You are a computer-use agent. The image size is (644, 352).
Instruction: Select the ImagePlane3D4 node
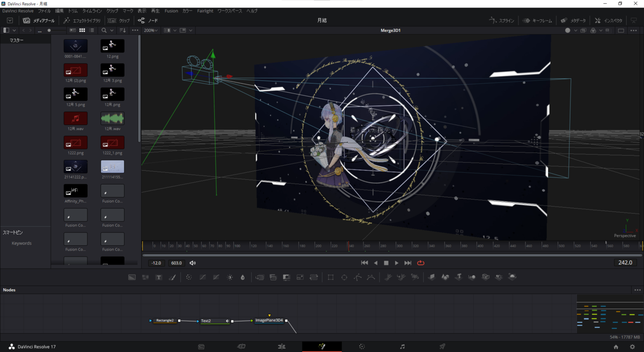click(x=269, y=320)
